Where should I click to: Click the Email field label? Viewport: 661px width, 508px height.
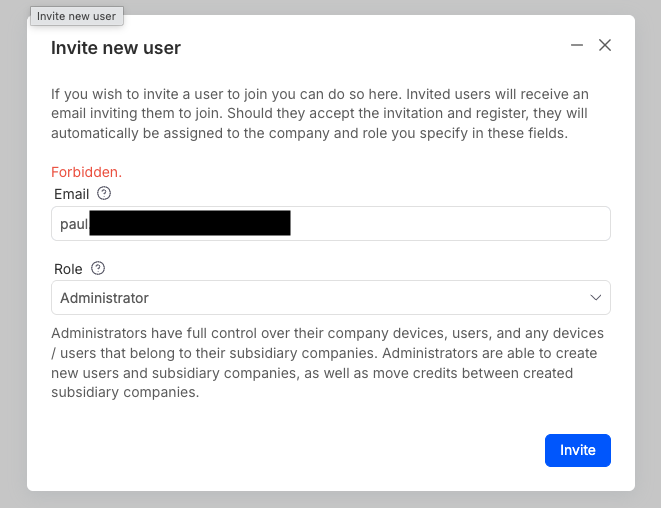click(x=70, y=194)
